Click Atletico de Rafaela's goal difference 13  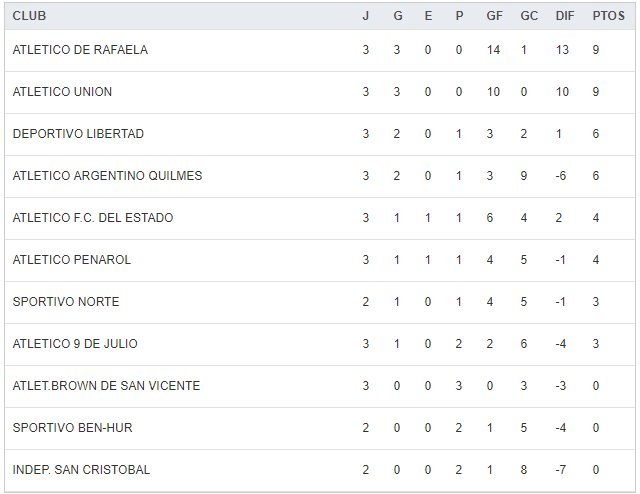(x=564, y=50)
